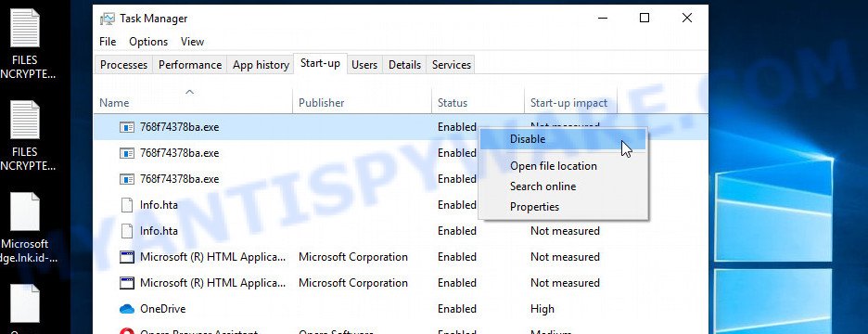The height and width of the screenshot is (334, 868).
Task: Select the Start-up tab
Action: (320, 63)
